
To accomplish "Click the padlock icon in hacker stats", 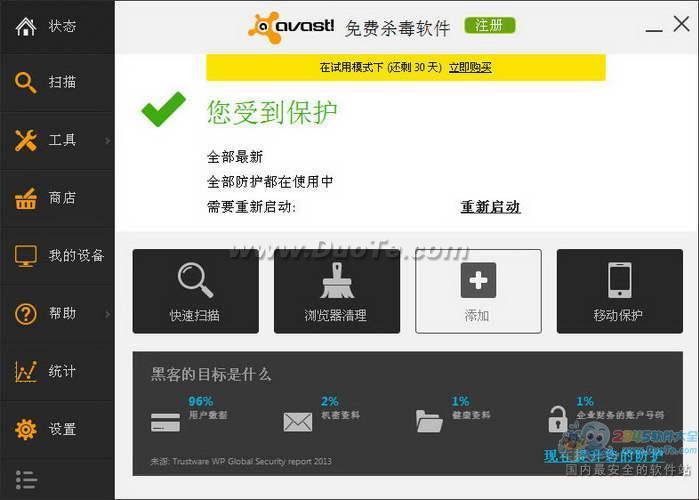I will (558, 419).
